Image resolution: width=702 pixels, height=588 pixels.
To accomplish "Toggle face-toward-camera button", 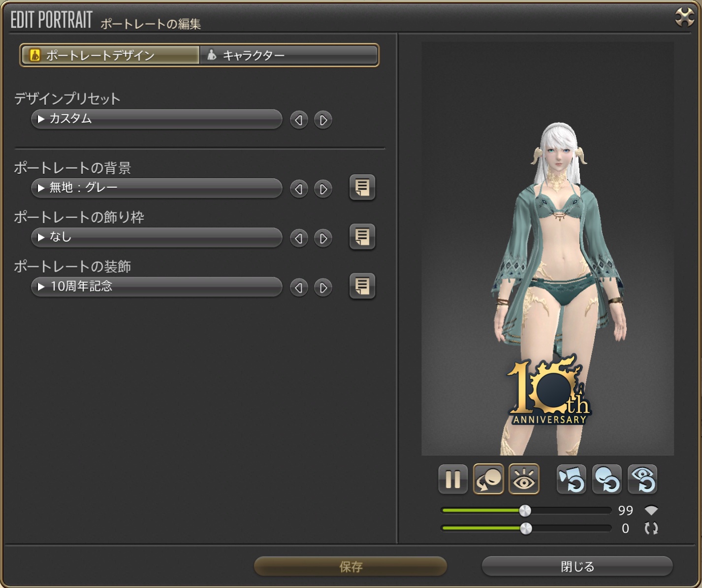I will [488, 479].
